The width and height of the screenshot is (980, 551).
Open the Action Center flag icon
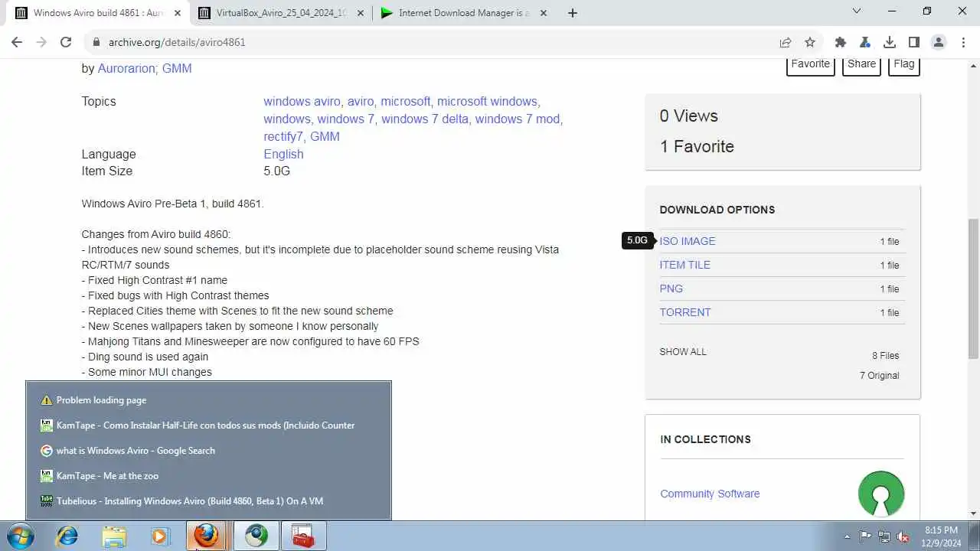click(865, 536)
